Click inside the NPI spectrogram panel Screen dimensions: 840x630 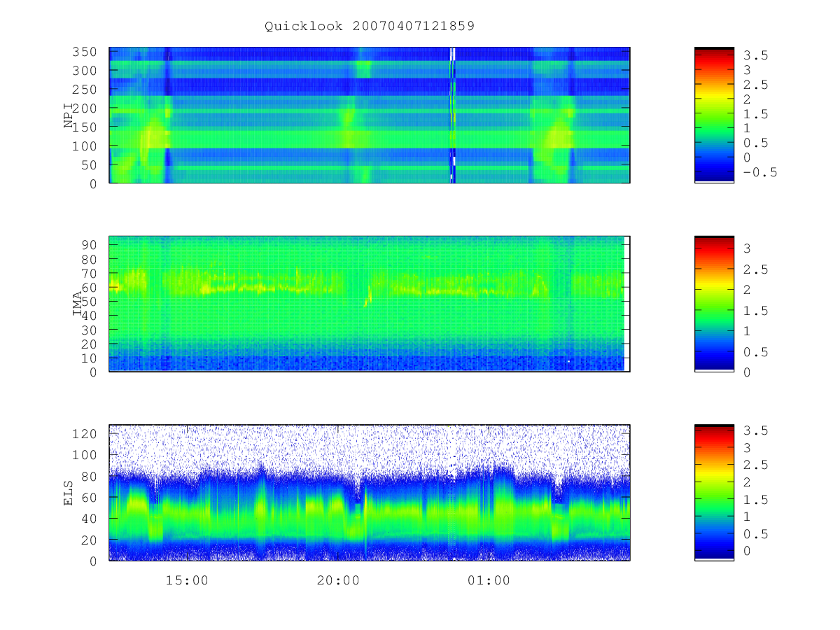(x=370, y=115)
